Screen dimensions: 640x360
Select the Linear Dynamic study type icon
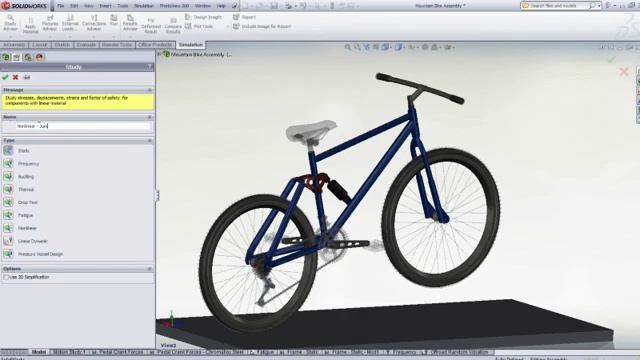(x=8, y=241)
